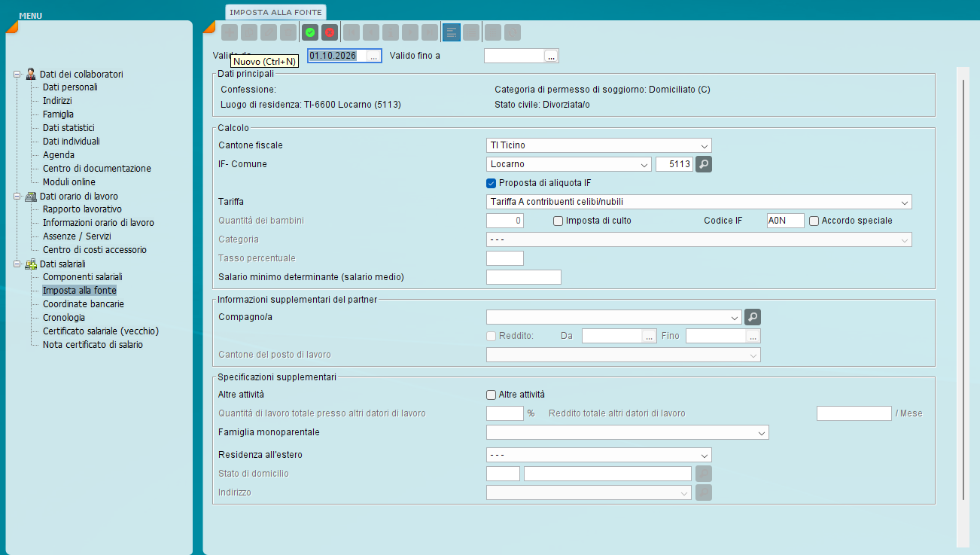Open Moduli online tree item
Screen dimensions: 980x555
pos(69,182)
